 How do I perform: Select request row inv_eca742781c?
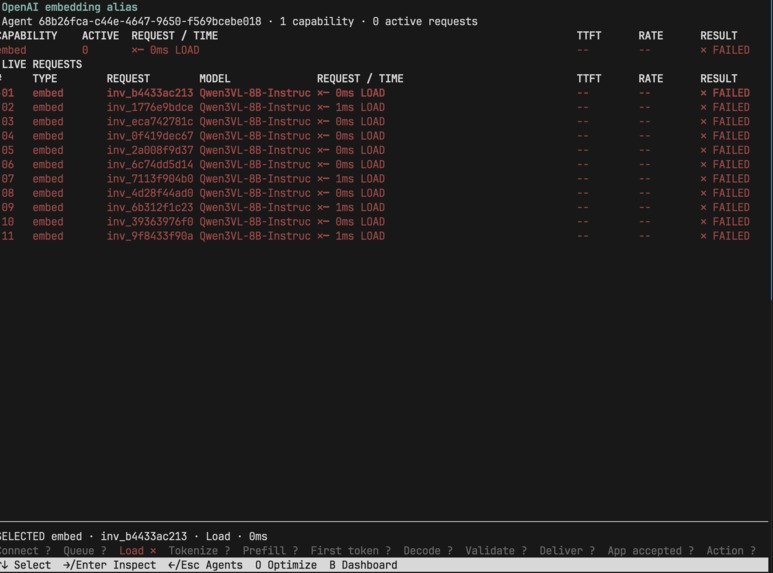[375, 121]
